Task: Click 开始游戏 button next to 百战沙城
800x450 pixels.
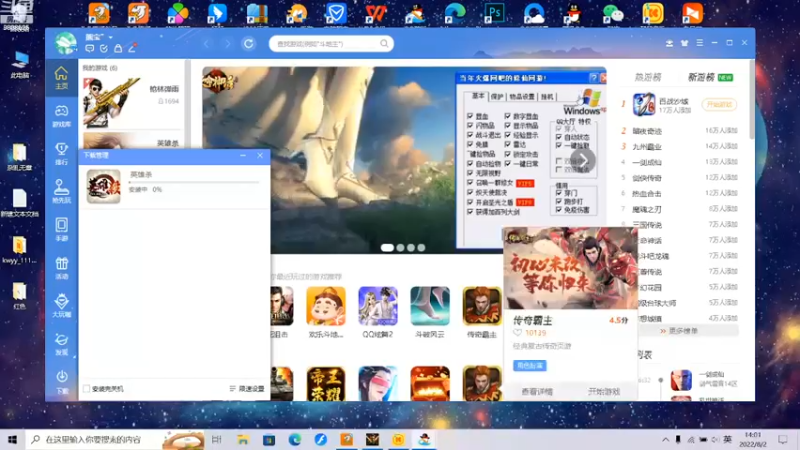Action: point(719,105)
